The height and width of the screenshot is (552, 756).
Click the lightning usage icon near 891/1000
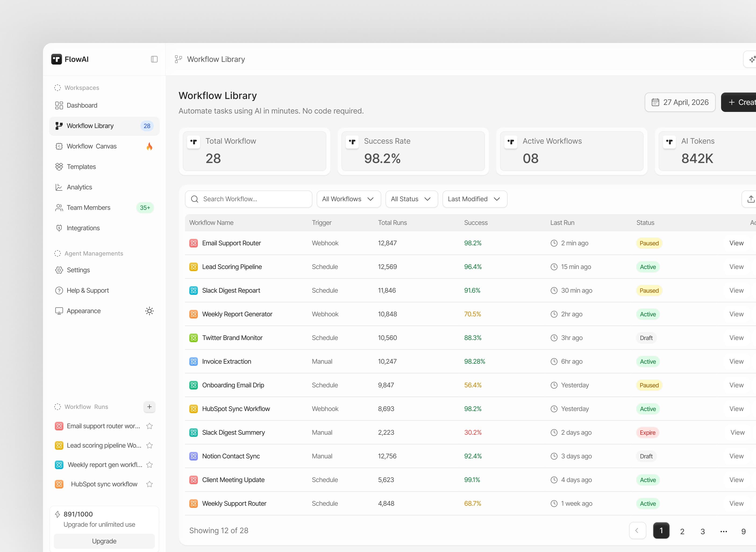coord(58,514)
